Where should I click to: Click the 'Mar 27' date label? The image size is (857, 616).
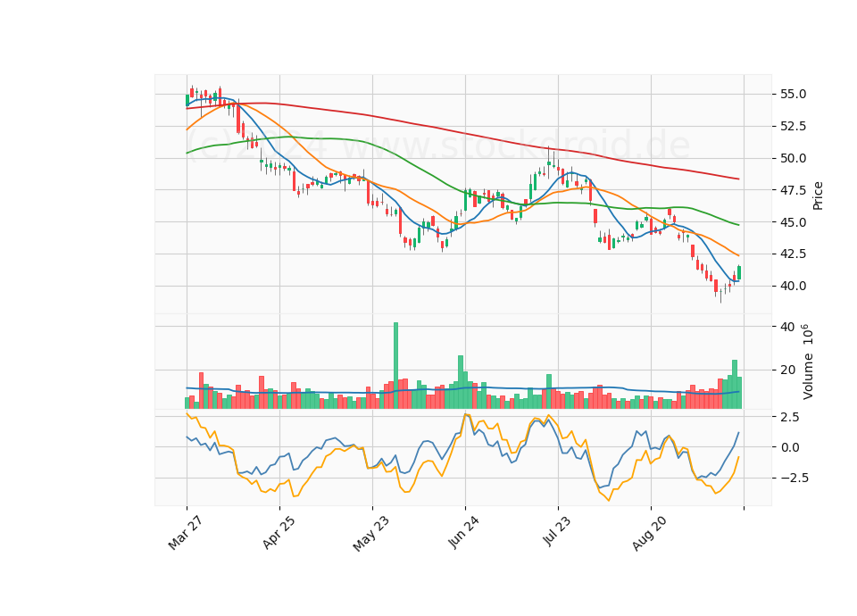(x=186, y=533)
